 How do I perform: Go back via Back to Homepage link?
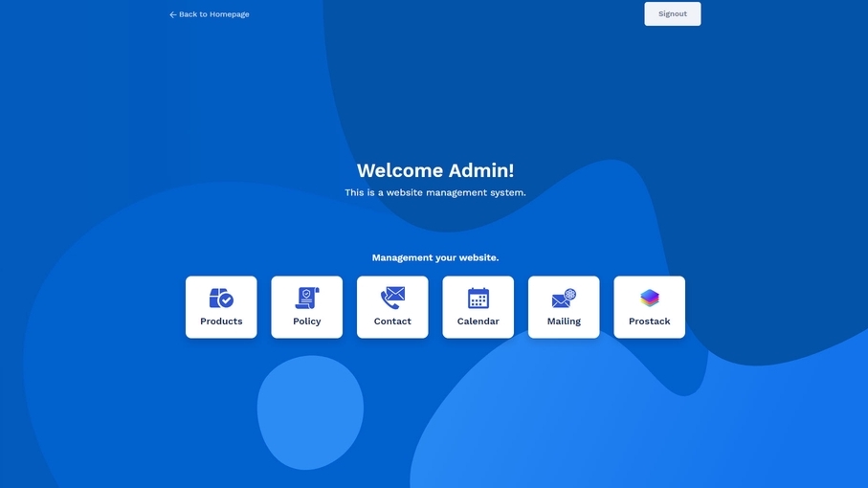pyautogui.click(x=210, y=14)
